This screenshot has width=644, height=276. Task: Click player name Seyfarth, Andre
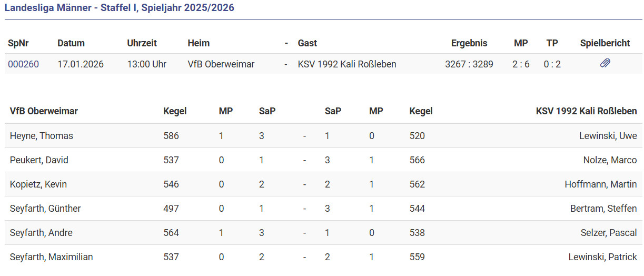(41, 233)
